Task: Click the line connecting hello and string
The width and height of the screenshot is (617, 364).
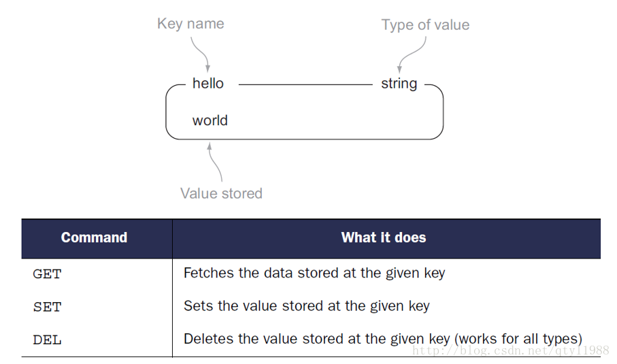Action: tap(305, 84)
